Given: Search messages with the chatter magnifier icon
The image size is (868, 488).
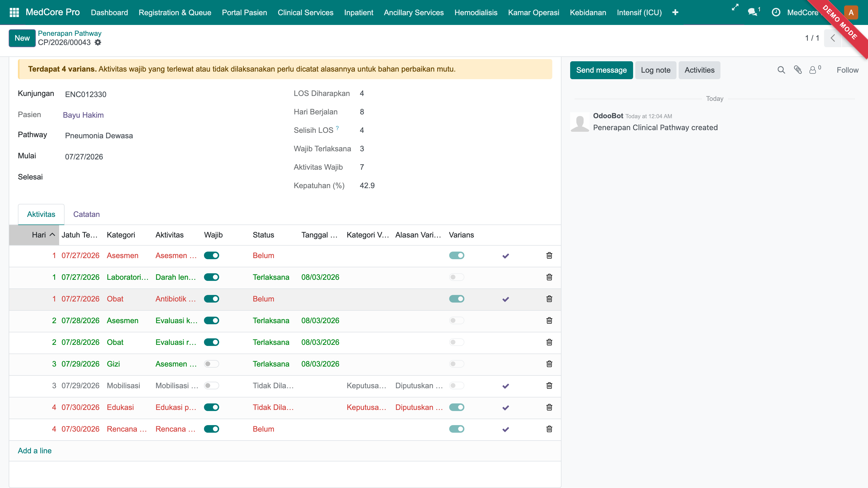Looking at the screenshot, I should click(781, 70).
